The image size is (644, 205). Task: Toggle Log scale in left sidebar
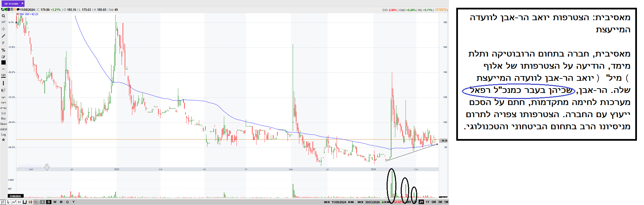pos(3,134)
